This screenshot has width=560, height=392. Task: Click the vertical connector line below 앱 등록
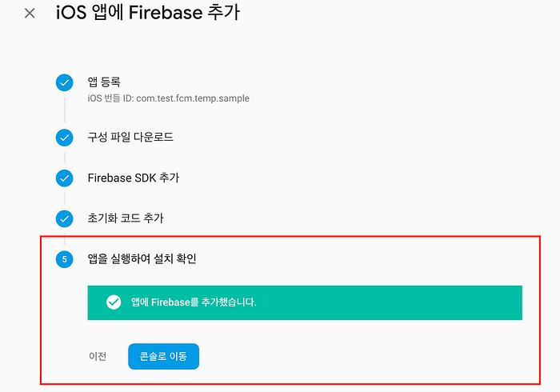(x=65, y=110)
